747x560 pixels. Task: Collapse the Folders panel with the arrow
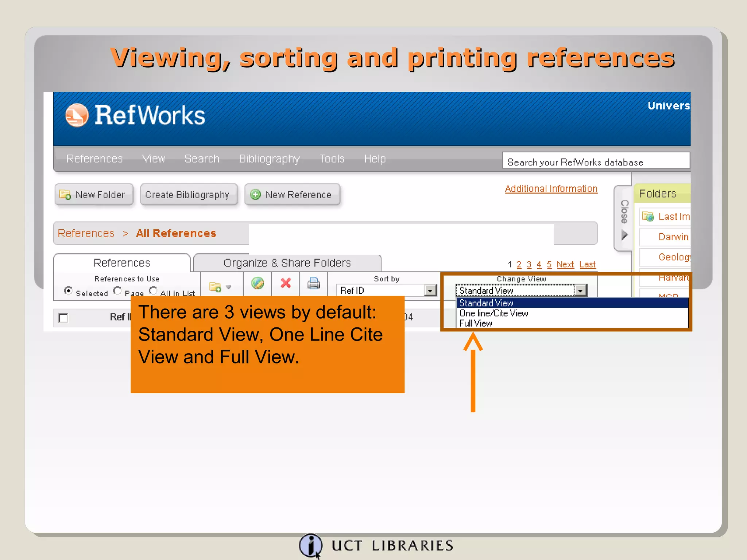pos(624,235)
